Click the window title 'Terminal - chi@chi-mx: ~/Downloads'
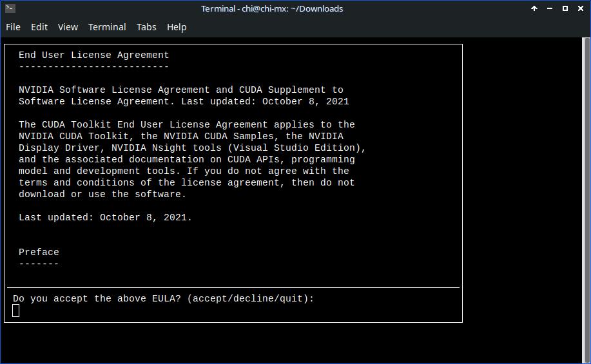This screenshot has height=364, width=591. click(272, 8)
